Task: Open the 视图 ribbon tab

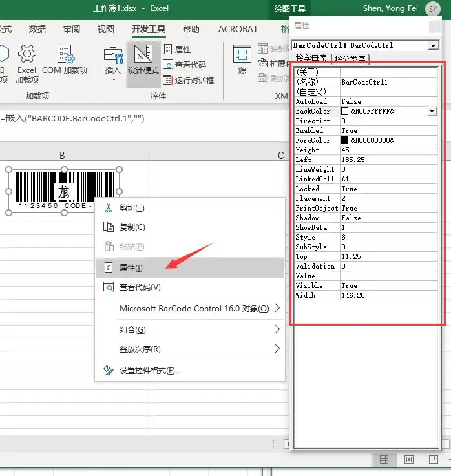Action: tap(105, 29)
